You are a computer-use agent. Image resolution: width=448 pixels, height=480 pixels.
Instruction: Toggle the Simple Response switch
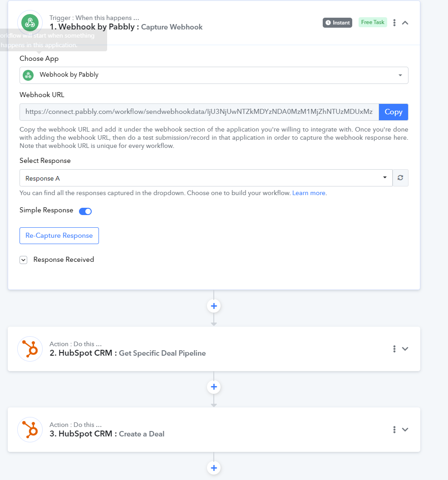click(x=85, y=211)
